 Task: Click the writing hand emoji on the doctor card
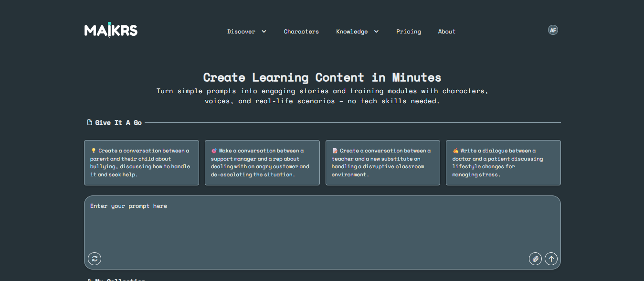(x=455, y=151)
